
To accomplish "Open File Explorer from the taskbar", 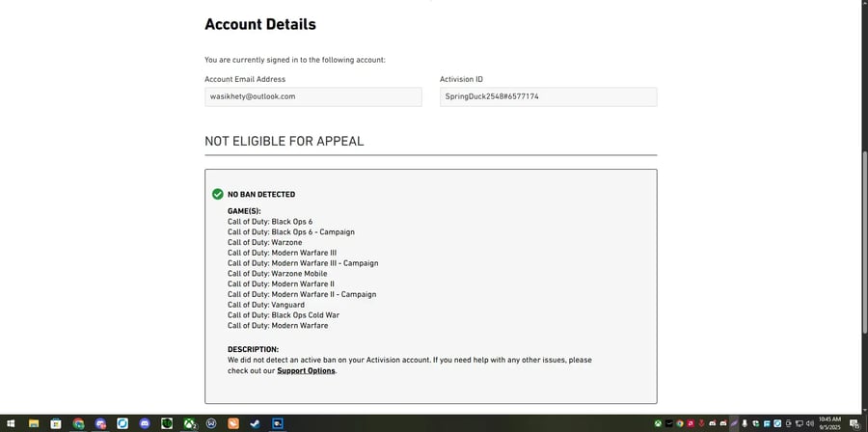I will 34,423.
